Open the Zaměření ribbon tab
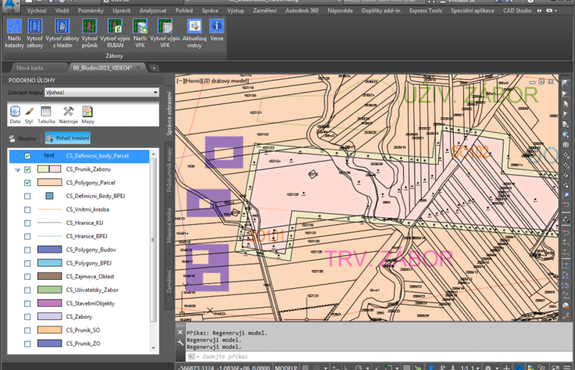Viewport: 575px width, 370px height. pos(265,11)
